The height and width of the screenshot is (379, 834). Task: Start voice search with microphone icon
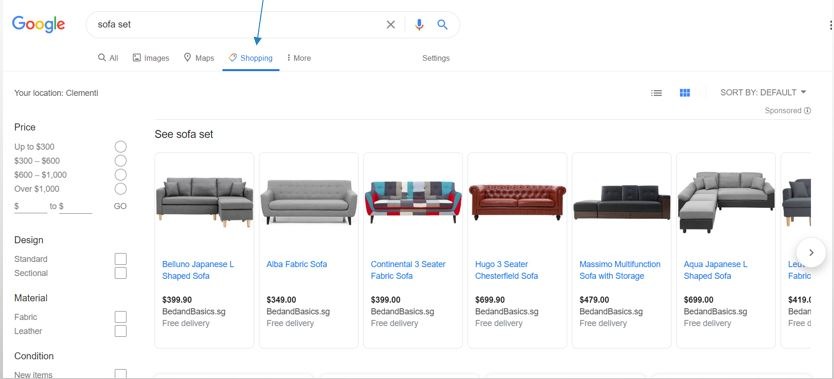[419, 24]
